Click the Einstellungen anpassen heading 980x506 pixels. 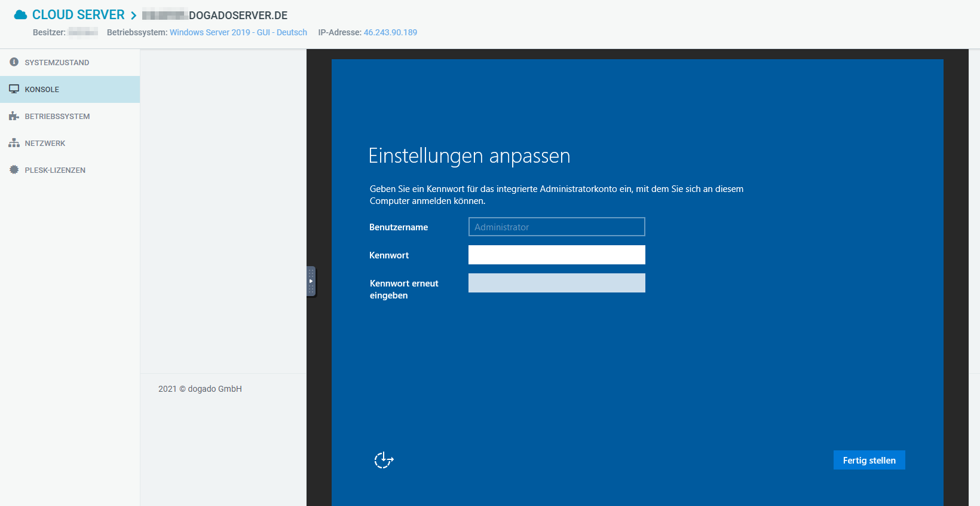[x=469, y=156]
